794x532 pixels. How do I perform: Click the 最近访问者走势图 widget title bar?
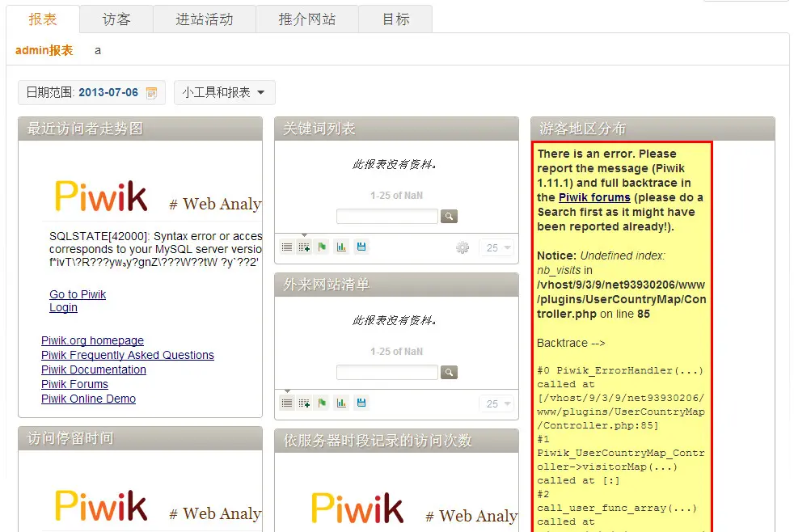click(140, 129)
